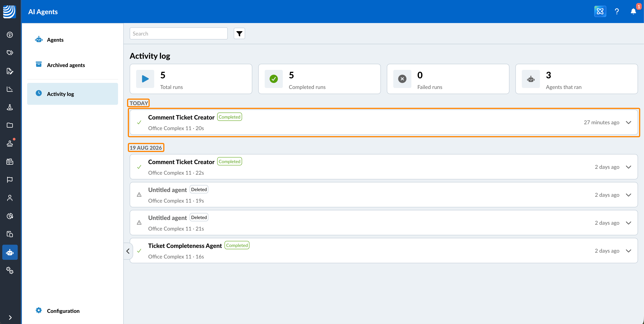
Task: Click the Deleted badge on the 21s run
Action: [x=199, y=217]
